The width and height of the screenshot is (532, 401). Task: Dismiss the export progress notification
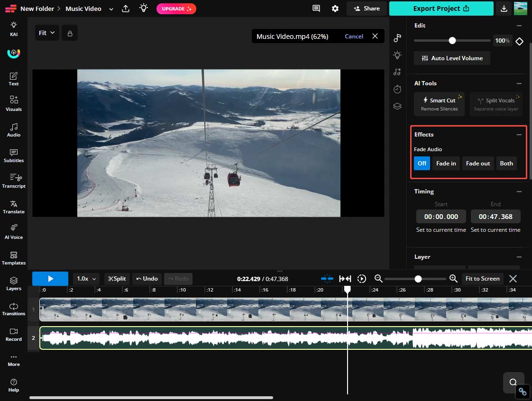[375, 36]
